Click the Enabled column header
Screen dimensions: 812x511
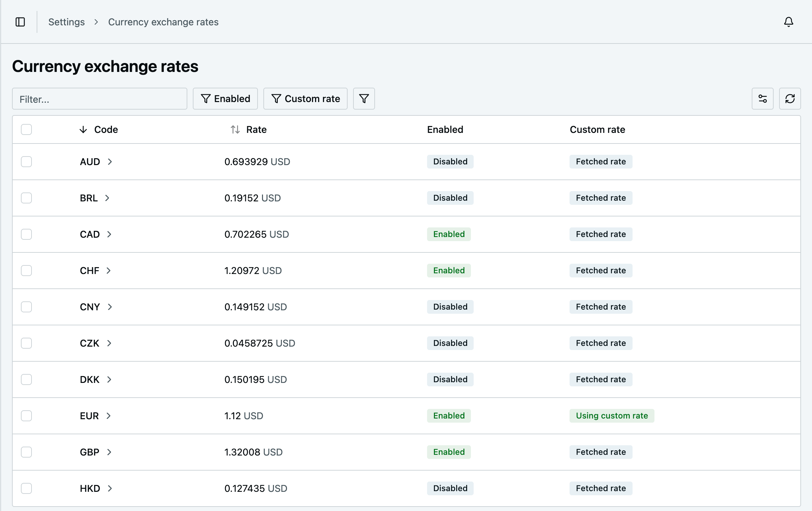(x=445, y=129)
